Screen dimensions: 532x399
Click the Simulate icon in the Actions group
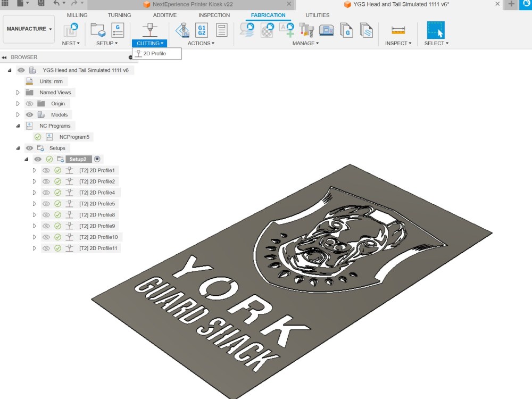point(182,30)
